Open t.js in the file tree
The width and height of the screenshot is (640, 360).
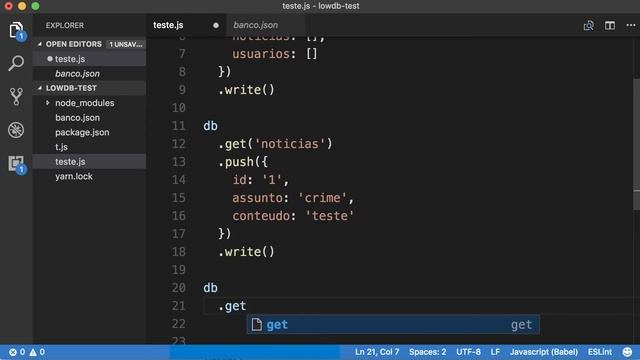pyautogui.click(x=89, y=147)
